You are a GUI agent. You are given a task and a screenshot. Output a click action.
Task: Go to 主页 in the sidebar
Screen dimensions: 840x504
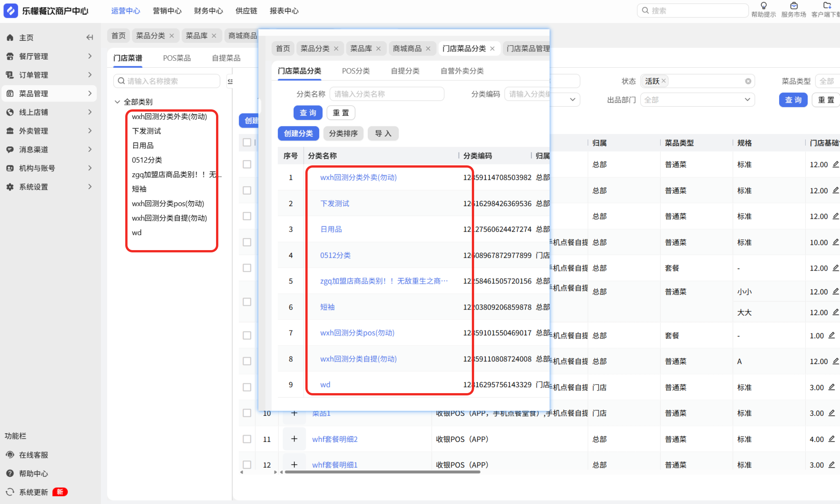pyautogui.click(x=26, y=37)
